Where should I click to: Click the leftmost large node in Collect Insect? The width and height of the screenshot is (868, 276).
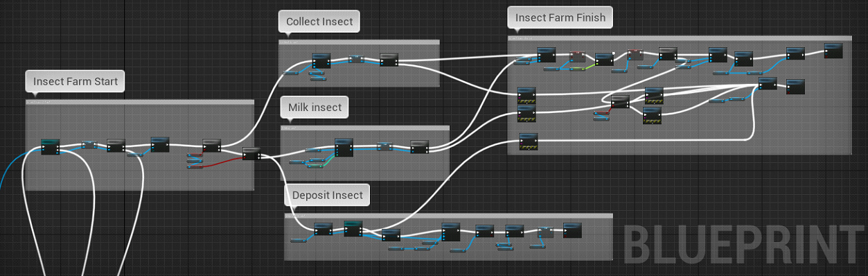(x=321, y=60)
